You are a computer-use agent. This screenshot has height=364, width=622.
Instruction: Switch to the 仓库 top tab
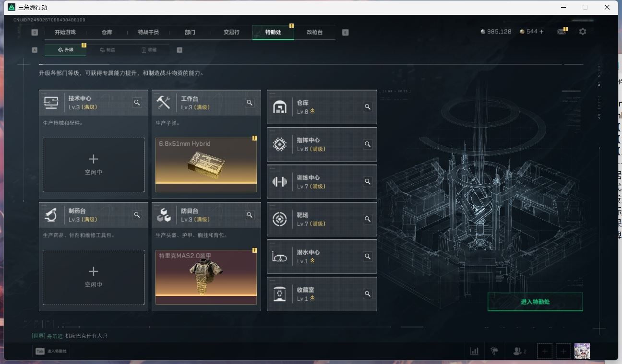[x=107, y=32]
